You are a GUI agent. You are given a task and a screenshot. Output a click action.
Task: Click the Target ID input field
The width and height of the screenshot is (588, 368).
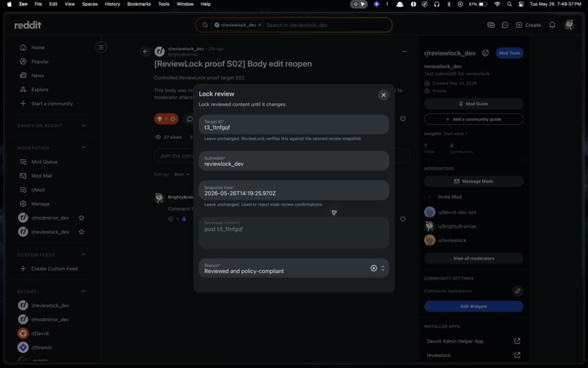[x=293, y=125]
